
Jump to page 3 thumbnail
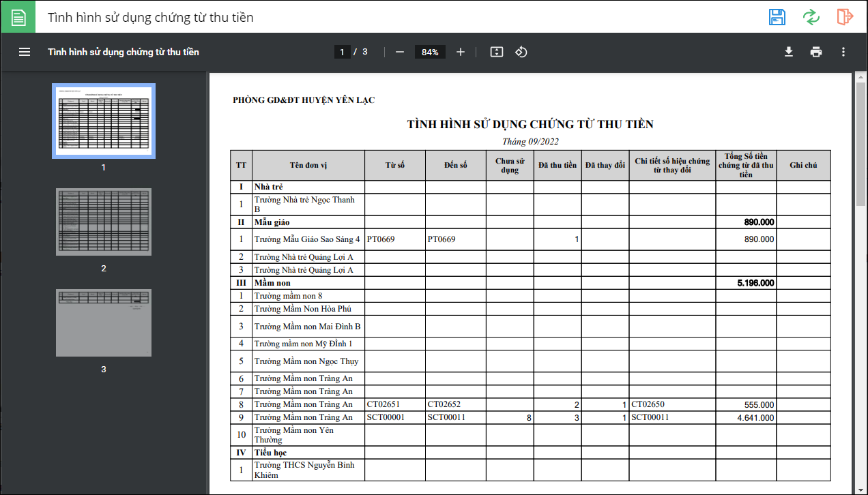[x=104, y=323]
